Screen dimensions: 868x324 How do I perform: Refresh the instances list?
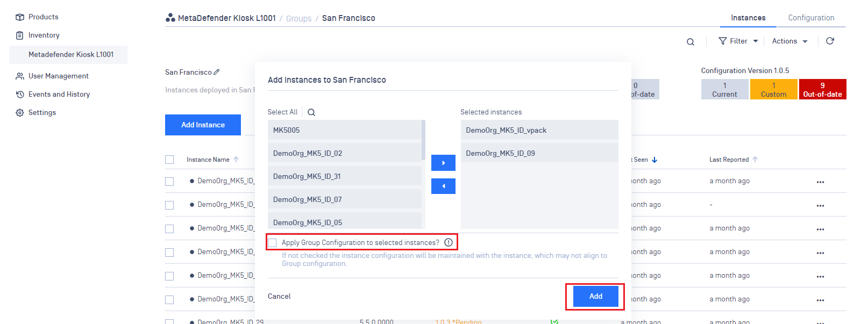[x=830, y=41]
